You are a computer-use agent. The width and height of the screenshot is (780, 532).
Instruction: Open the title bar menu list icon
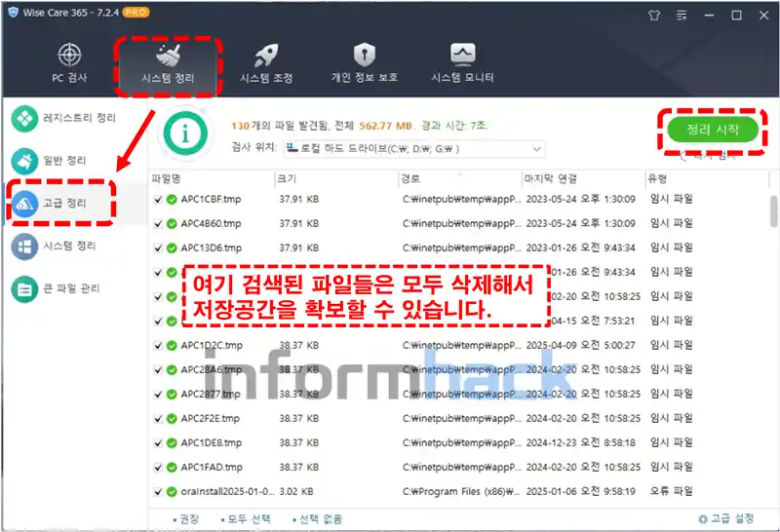tap(682, 16)
